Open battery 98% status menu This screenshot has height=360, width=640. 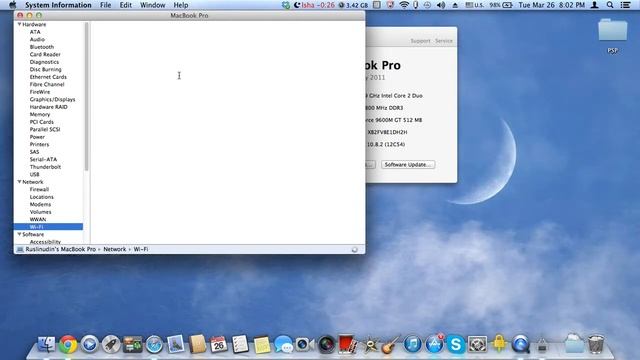tap(501, 5)
